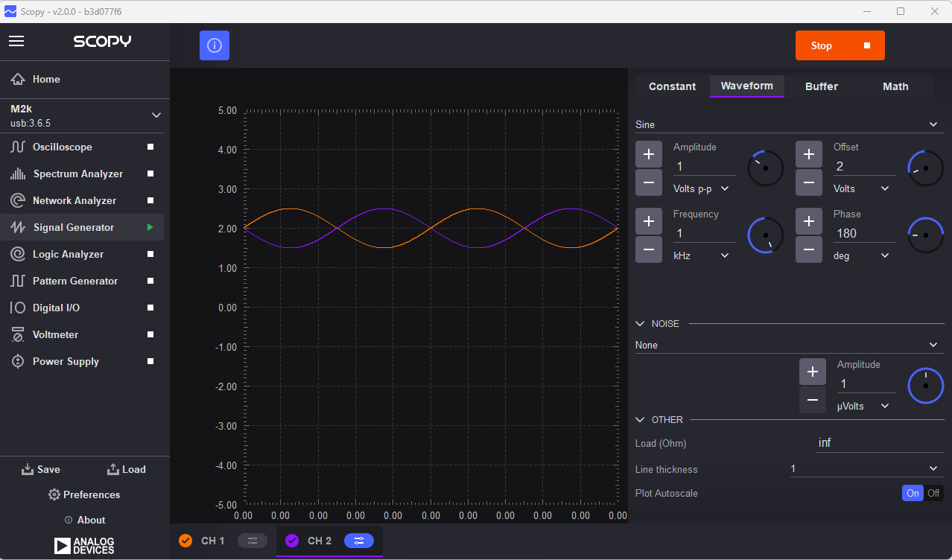Open the deg phase unit dropdown
This screenshot has width=952, height=560.
pyautogui.click(x=861, y=255)
